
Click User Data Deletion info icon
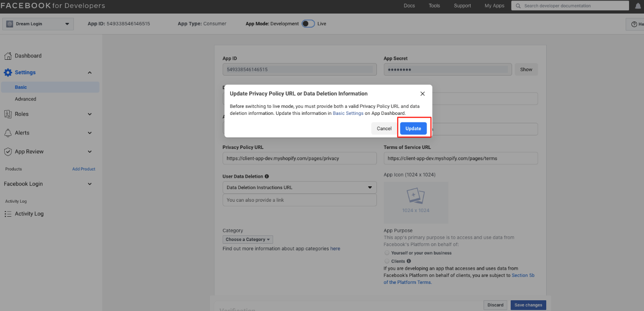[267, 177]
